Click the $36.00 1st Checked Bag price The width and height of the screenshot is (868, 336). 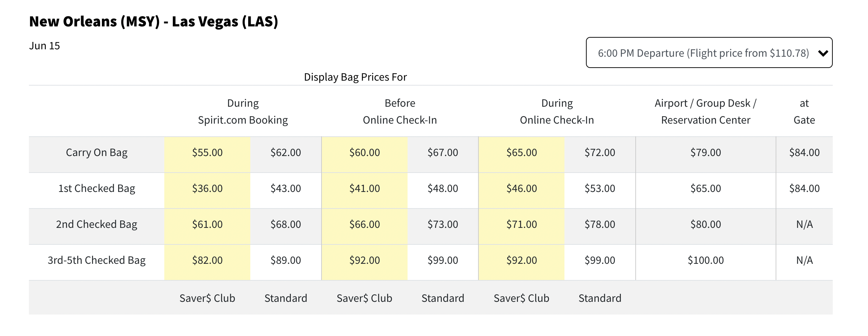(207, 188)
